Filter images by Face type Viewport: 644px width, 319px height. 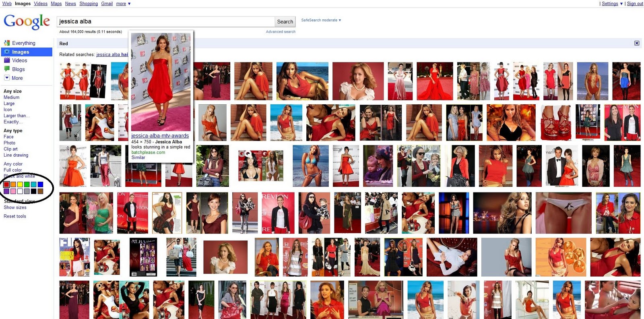[x=8, y=137]
